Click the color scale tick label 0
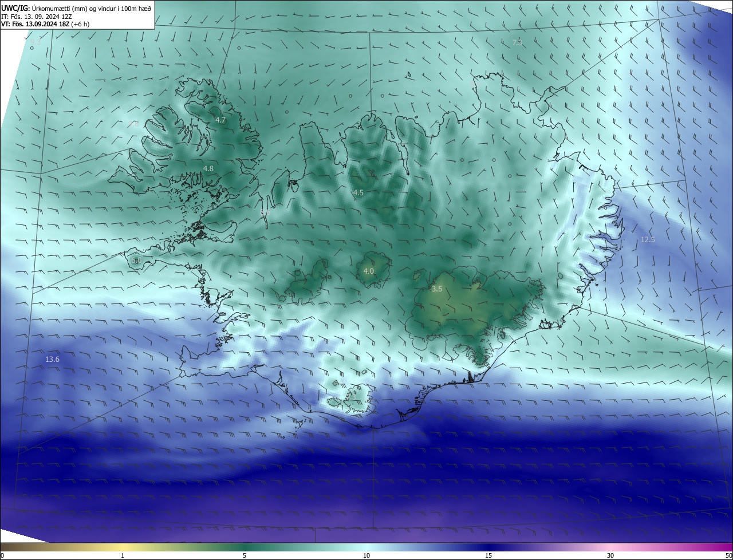This screenshot has width=733, height=560. [x=2, y=555]
